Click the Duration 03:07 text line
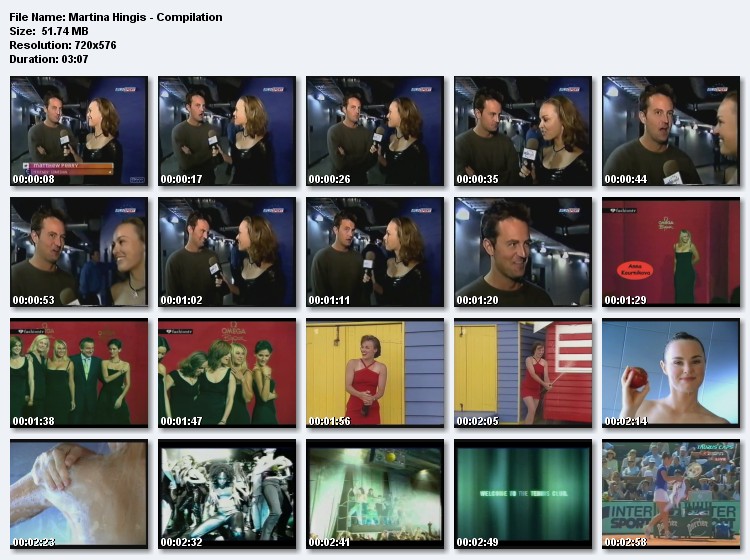 [48, 59]
